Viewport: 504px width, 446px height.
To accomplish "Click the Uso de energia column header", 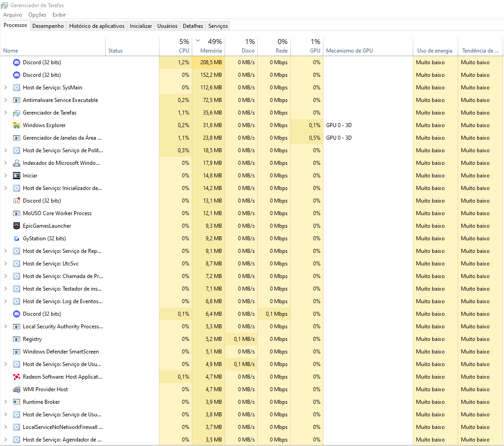I will [436, 46].
